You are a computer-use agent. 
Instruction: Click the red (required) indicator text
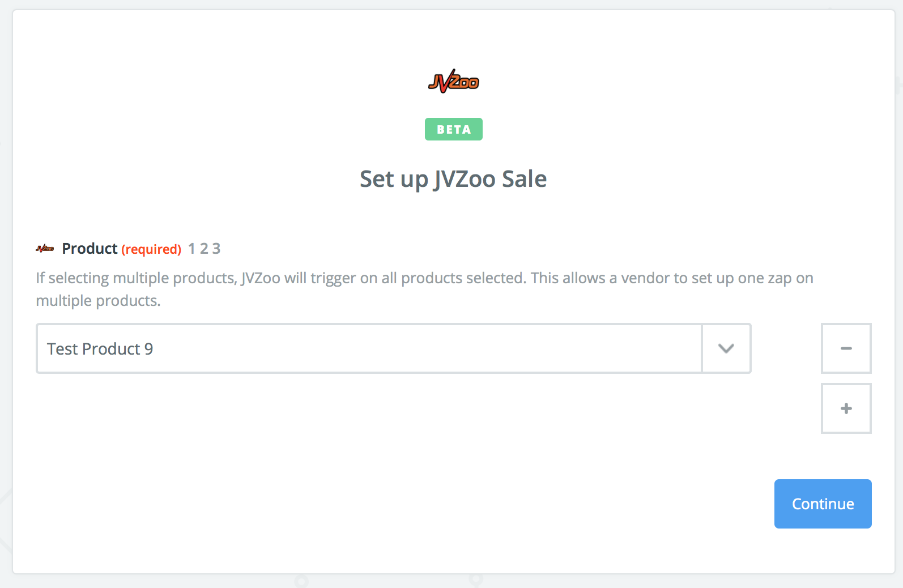(x=151, y=249)
